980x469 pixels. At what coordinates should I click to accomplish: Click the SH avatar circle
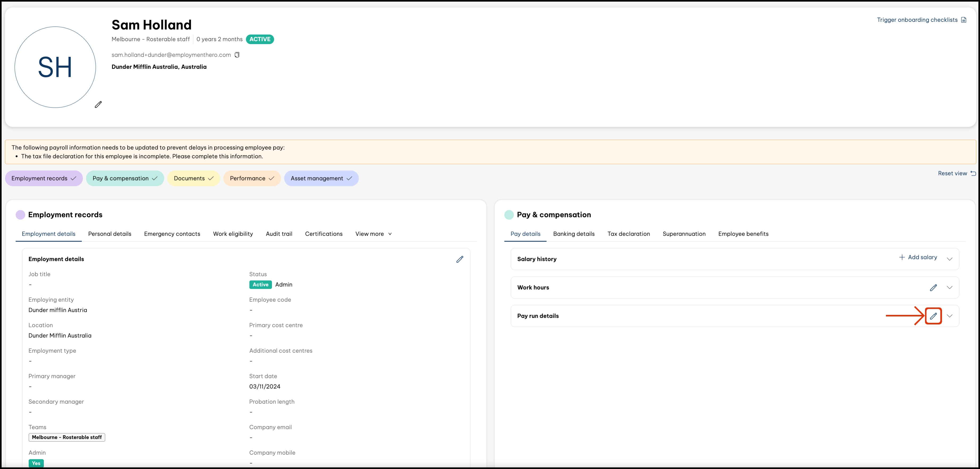(x=55, y=67)
